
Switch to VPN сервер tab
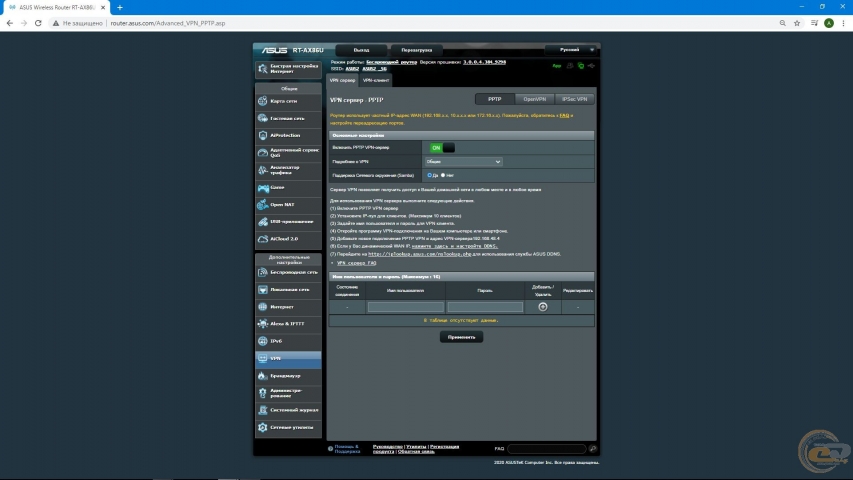342,81
